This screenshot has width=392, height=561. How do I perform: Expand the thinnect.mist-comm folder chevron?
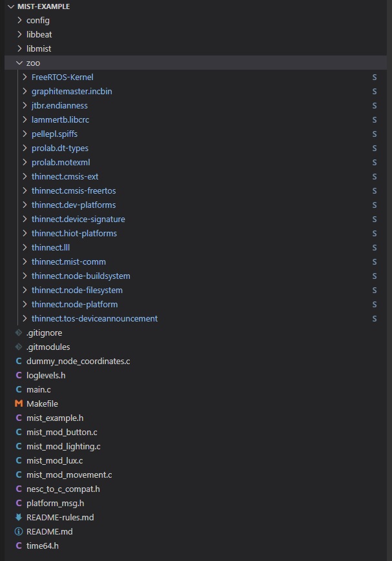[x=25, y=261]
